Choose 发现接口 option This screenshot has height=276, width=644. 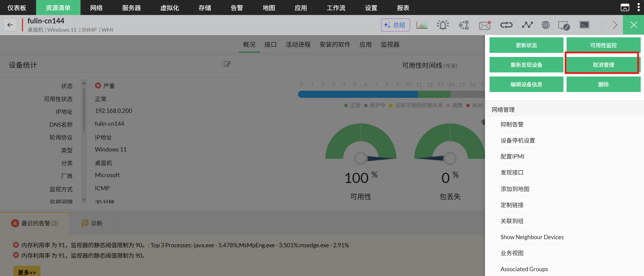(569, 172)
